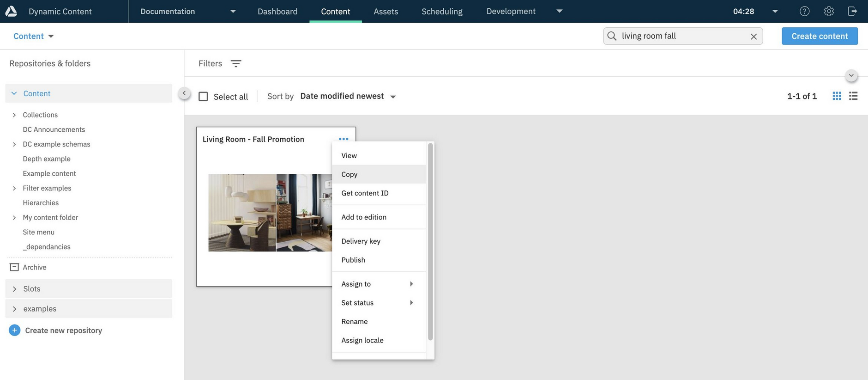Click the search magnifier icon
The image size is (868, 380).
click(612, 36)
